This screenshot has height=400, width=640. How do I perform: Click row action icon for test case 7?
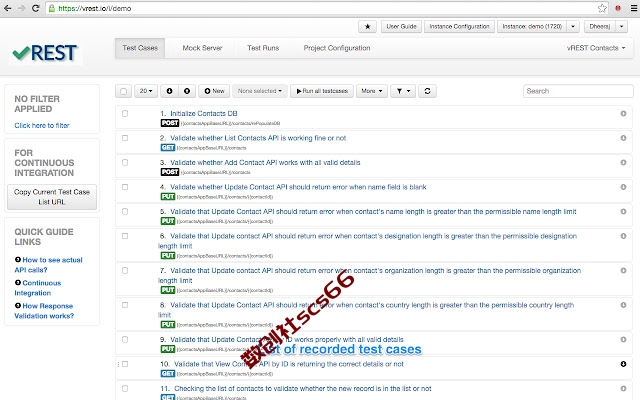click(623, 271)
